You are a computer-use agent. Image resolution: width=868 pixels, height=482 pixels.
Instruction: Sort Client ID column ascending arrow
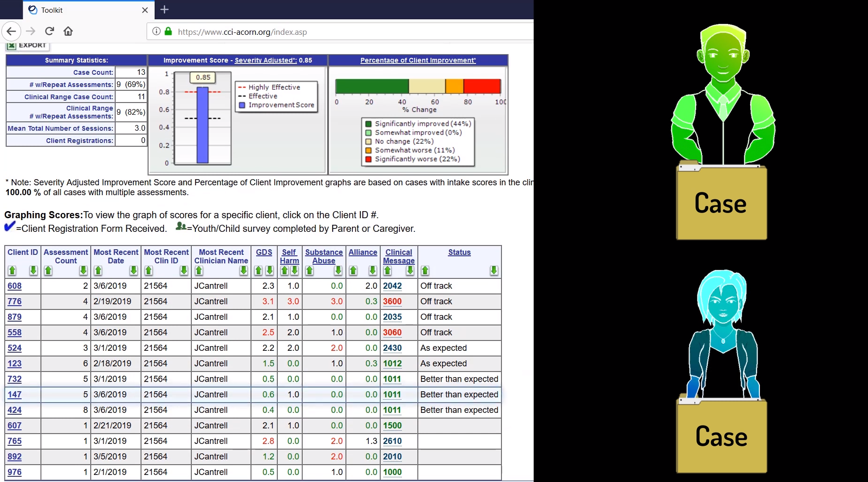12,270
